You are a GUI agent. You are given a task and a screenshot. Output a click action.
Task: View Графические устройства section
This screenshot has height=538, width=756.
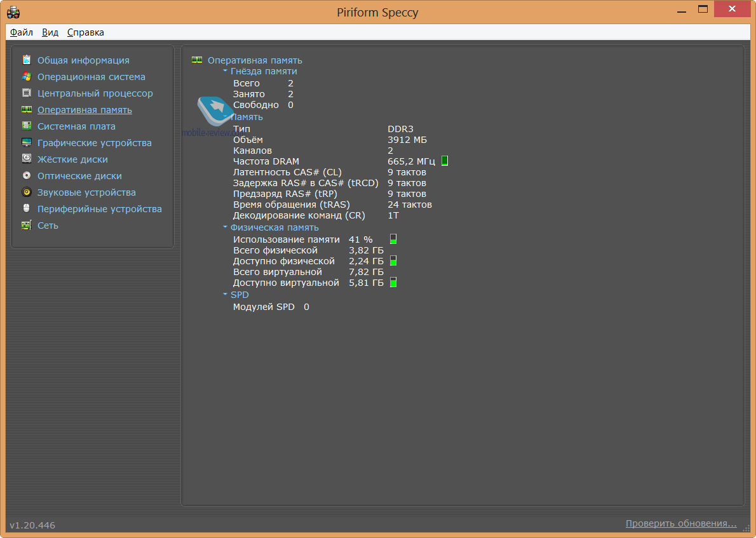[95, 143]
